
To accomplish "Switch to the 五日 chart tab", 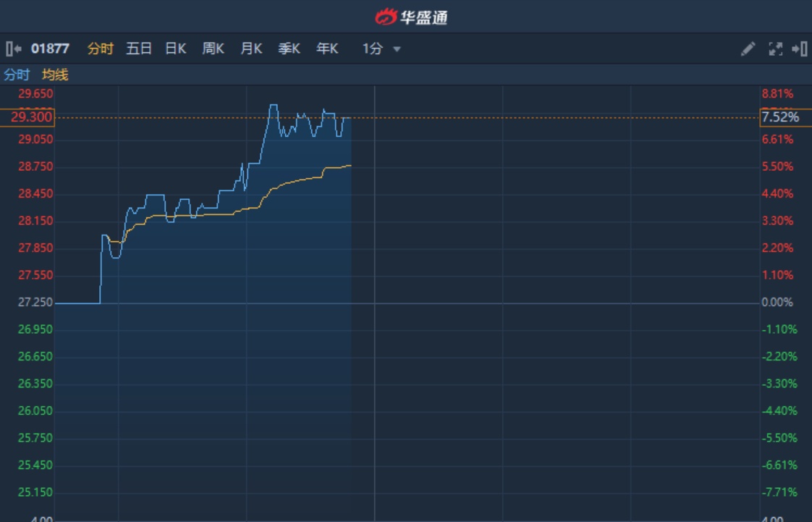I will click(x=139, y=49).
